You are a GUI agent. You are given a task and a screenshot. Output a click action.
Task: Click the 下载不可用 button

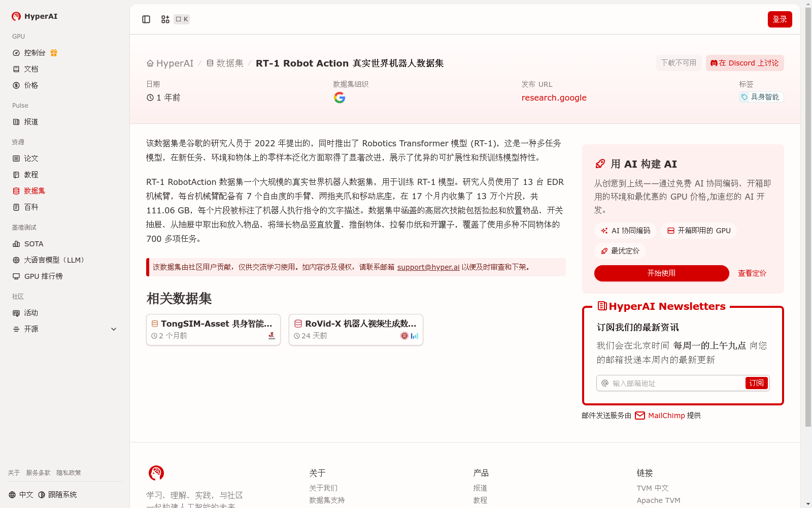(x=679, y=63)
